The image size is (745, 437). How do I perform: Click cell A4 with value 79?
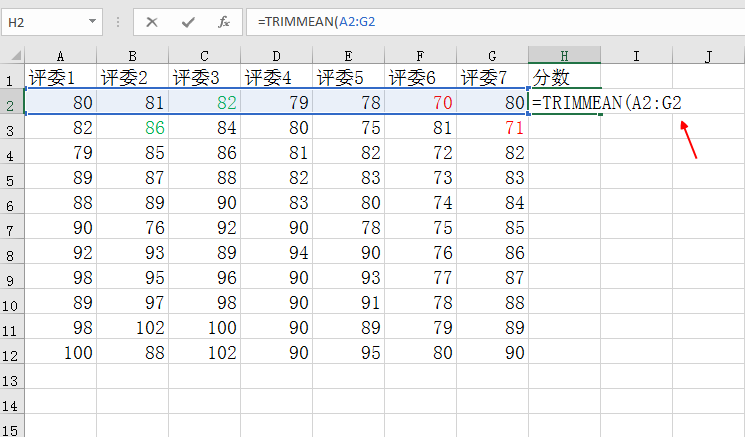[x=60, y=152]
